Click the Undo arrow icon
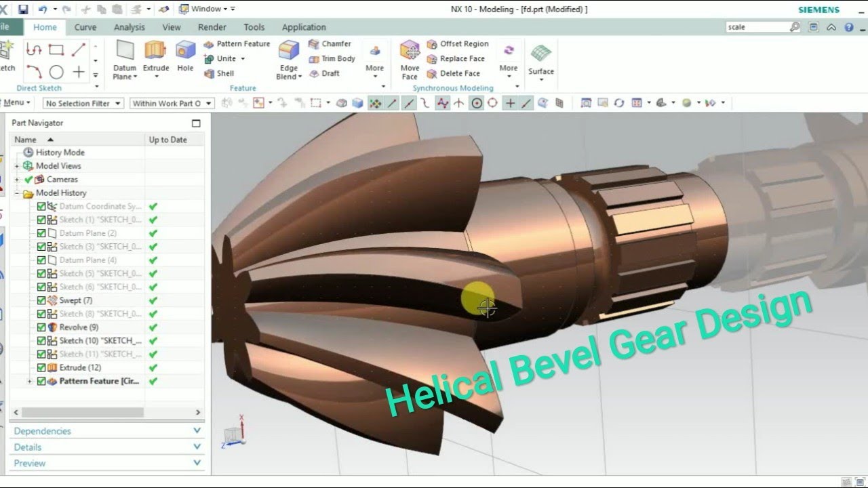The image size is (868, 488). coord(43,9)
